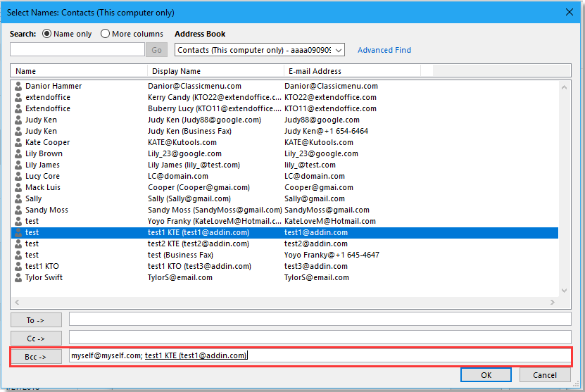This screenshot has width=585, height=392.
Task: Click the scroll down arrow in contact list
Action: tap(565, 290)
